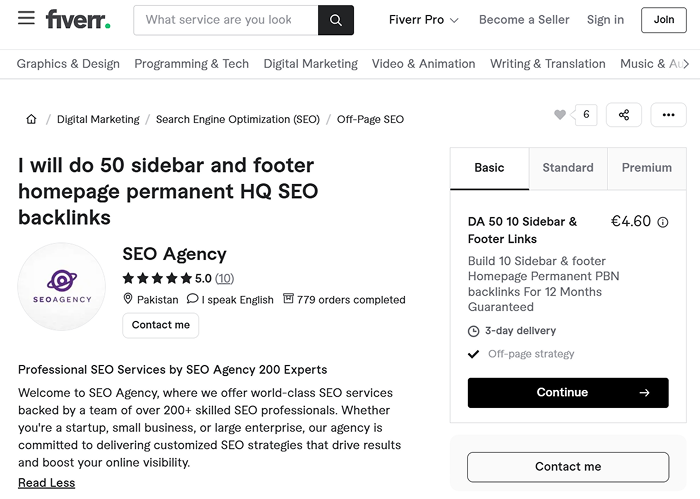The image size is (700, 499).
Task: Collapse description with Read Less
Action: point(46,483)
